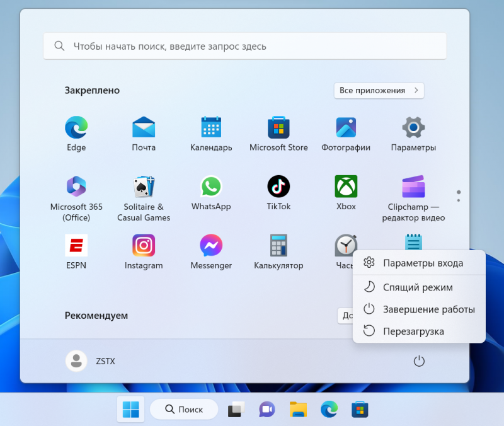Open the Chat (Teams) taskbar icon
504x426 pixels.
[x=266, y=409]
